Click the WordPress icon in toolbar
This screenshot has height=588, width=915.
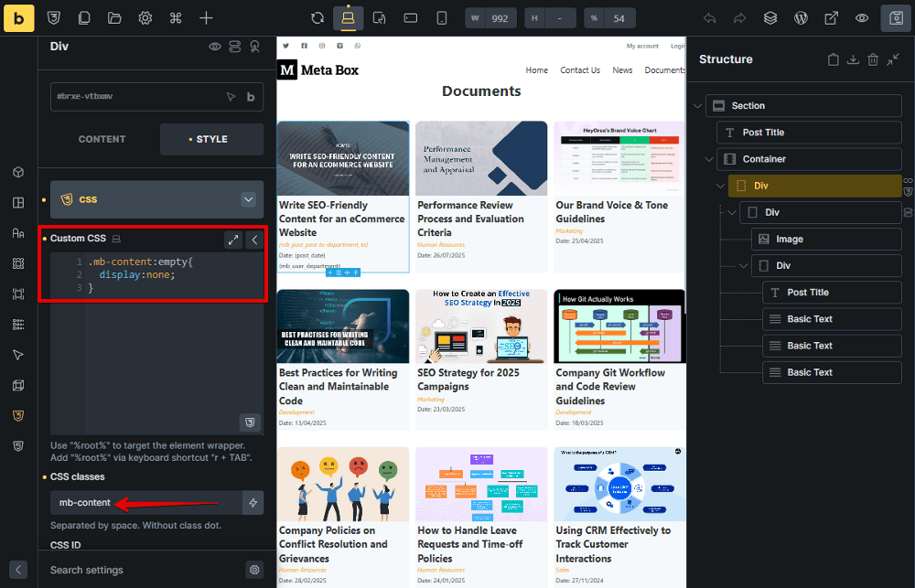[x=801, y=17]
